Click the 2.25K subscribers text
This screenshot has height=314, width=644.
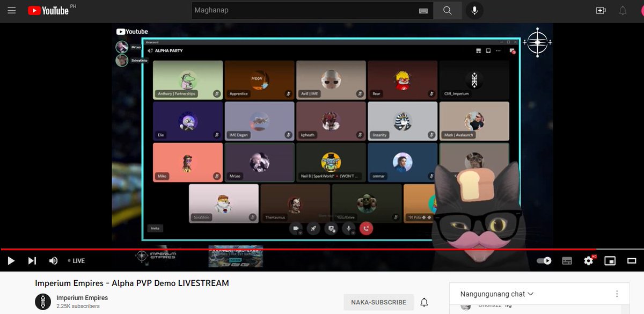78,306
